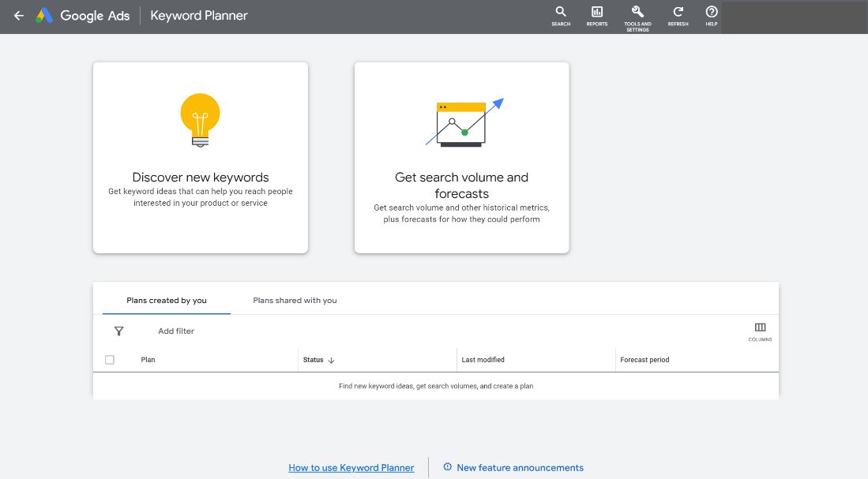Screen dimensions: 868x479
Task: Open the Reports icon
Action: point(596,16)
